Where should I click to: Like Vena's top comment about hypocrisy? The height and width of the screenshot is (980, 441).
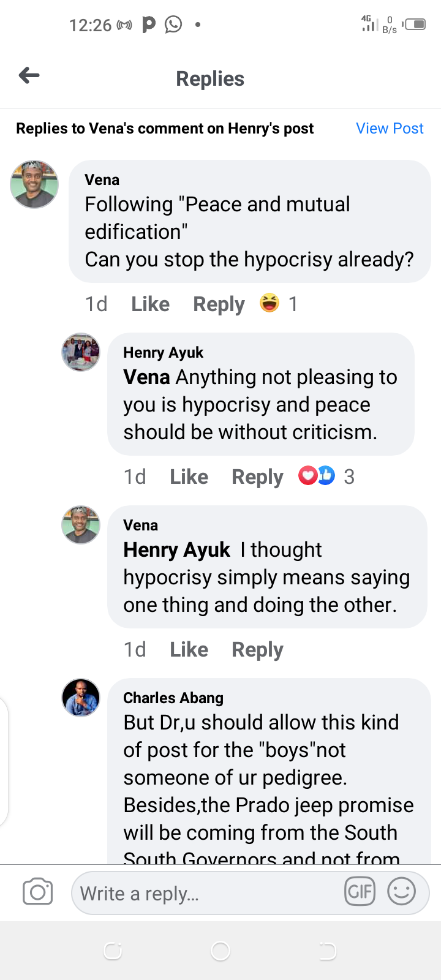click(x=150, y=304)
